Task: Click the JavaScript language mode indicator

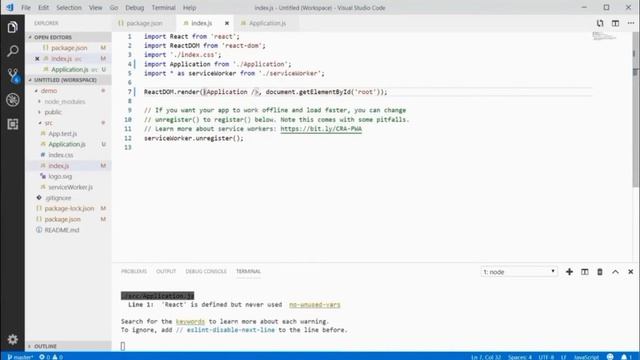Action: coord(586,357)
